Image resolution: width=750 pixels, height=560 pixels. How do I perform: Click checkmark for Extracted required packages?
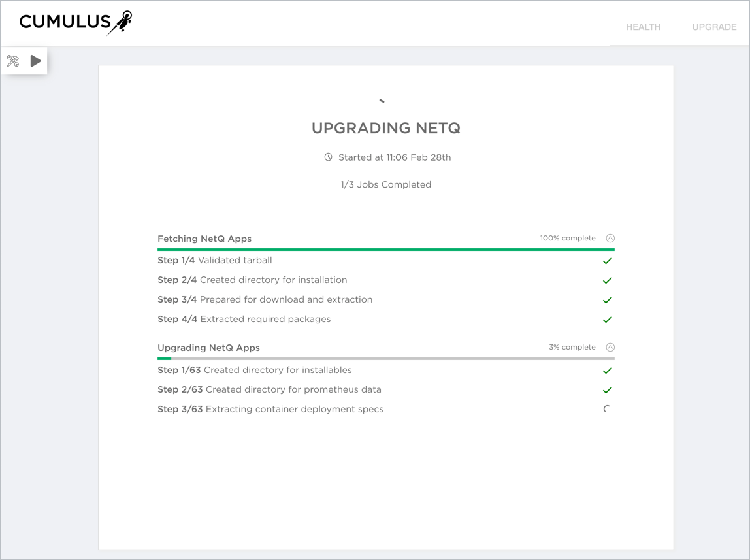click(x=607, y=320)
